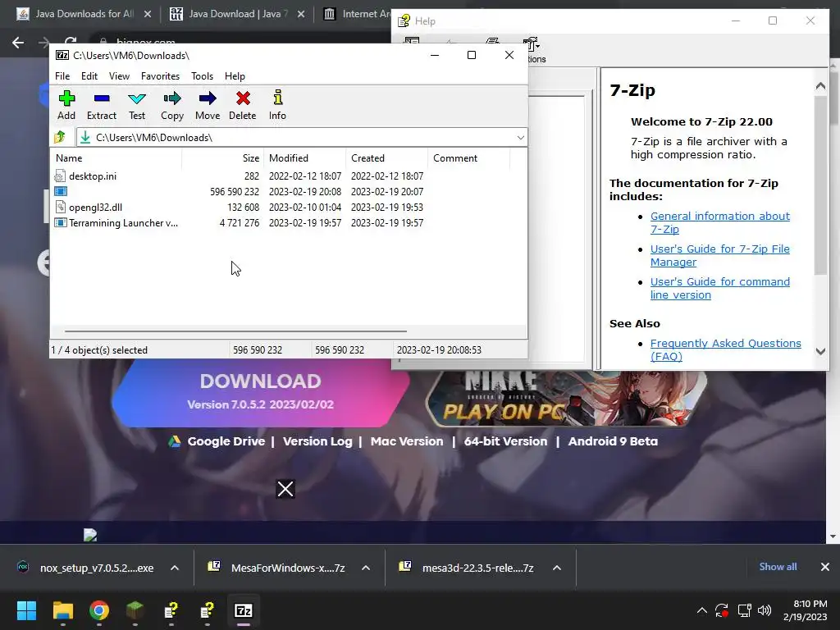Expand the address path dropdown
The width and height of the screenshot is (840, 630).
[x=520, y=138]
